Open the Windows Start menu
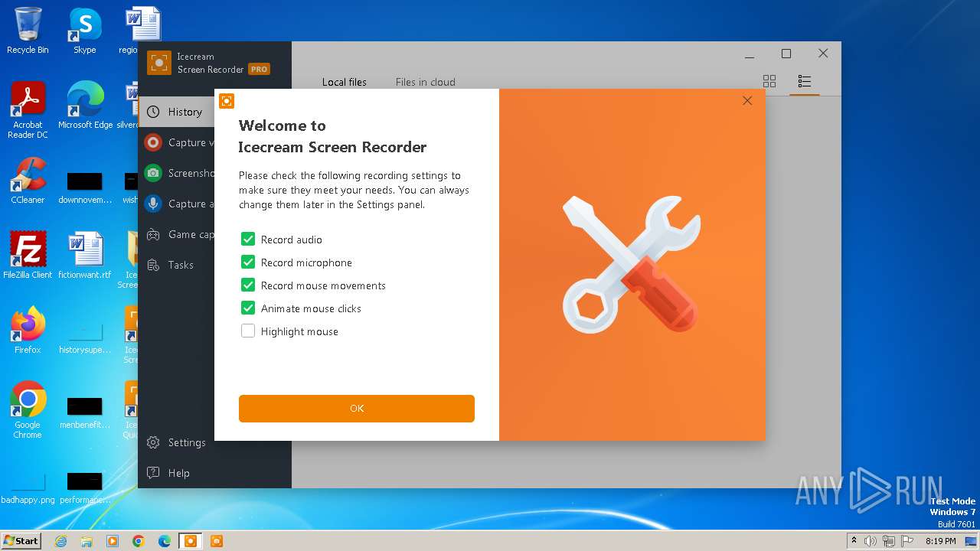Screen dimensions: 980x551 pyautogui.click(x=21, y=540)
